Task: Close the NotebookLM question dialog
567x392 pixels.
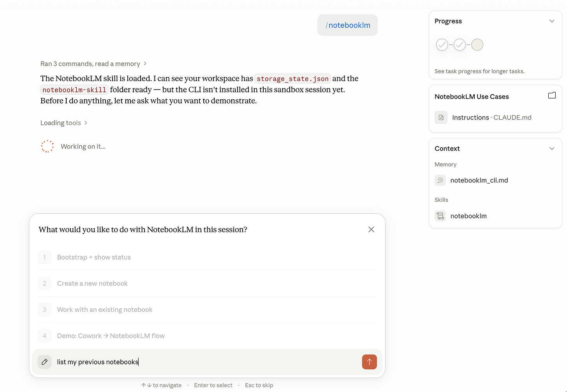Action: click(371, 229)
